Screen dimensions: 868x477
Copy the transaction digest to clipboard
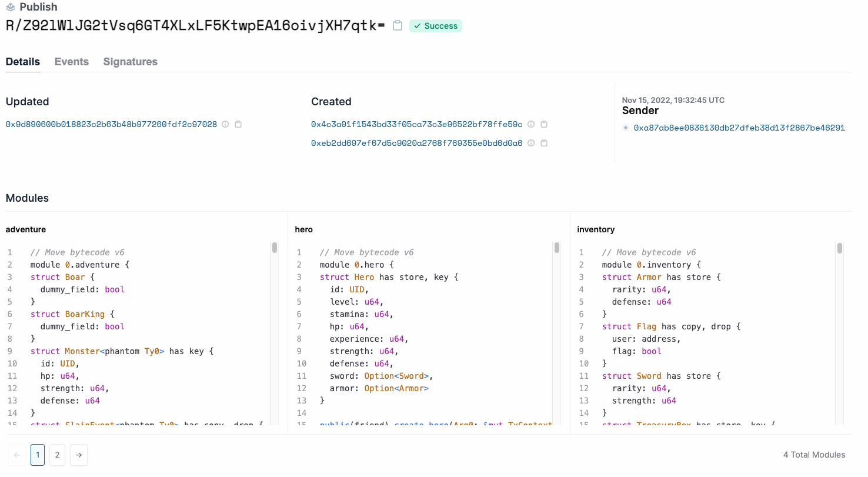(398, 26)
